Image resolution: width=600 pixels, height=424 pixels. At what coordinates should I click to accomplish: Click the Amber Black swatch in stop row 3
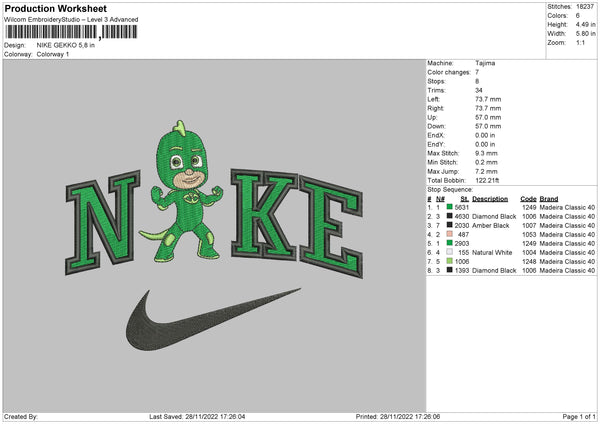coord(450,225)
